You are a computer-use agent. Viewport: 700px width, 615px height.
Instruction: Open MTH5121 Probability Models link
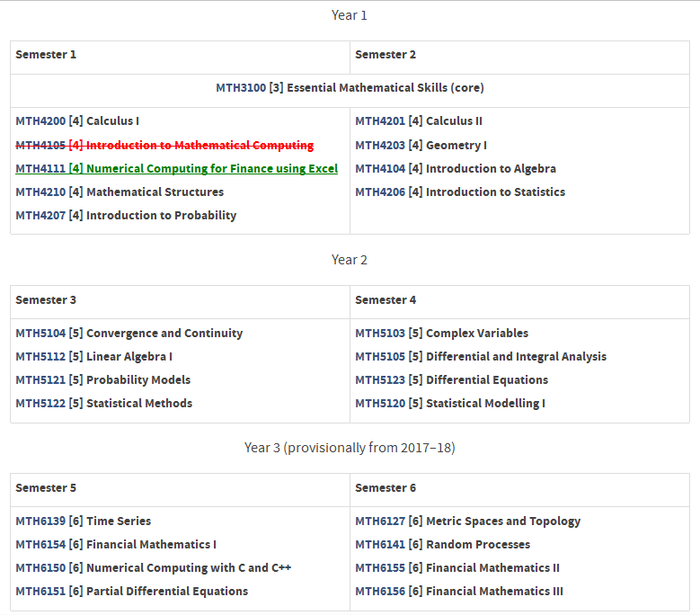click(x=103, y=380)
